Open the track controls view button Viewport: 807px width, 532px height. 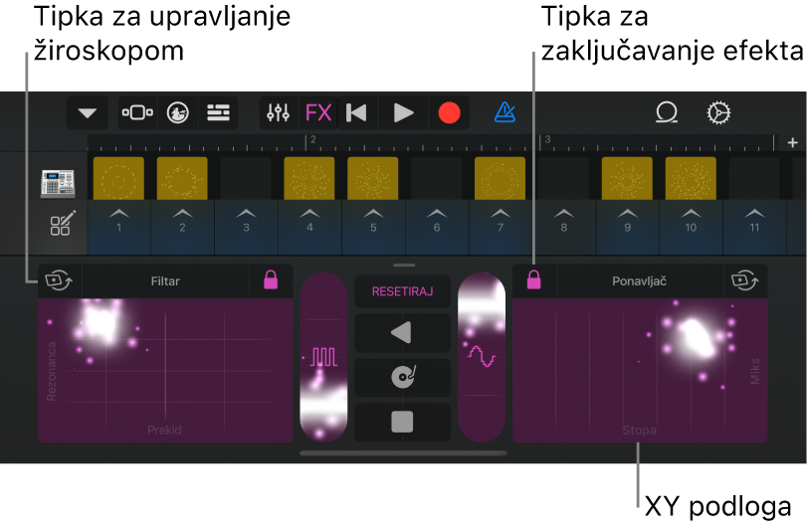137,112
